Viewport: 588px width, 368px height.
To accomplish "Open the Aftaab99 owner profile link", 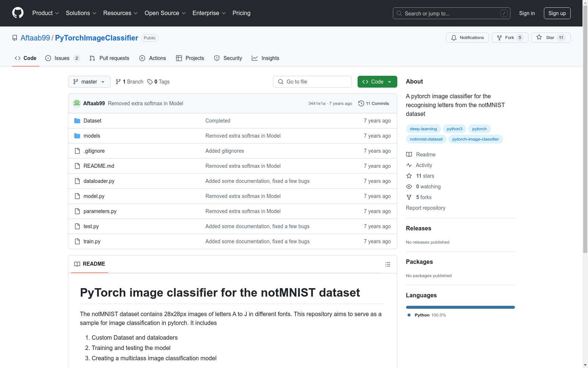I will [35, 38].
